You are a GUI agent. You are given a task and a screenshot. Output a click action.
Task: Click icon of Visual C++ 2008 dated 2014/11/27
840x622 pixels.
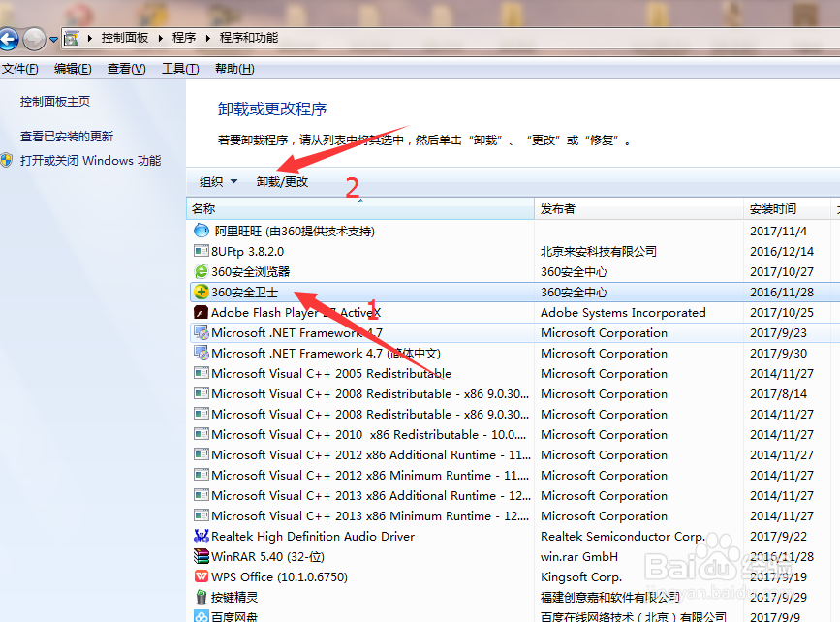(202, 414)
